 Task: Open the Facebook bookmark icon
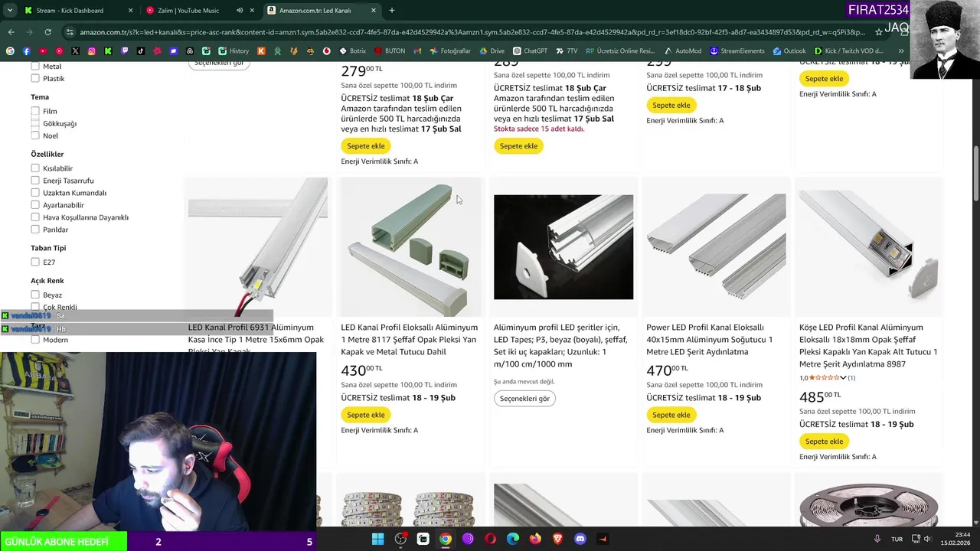click(x=26, y=51)
